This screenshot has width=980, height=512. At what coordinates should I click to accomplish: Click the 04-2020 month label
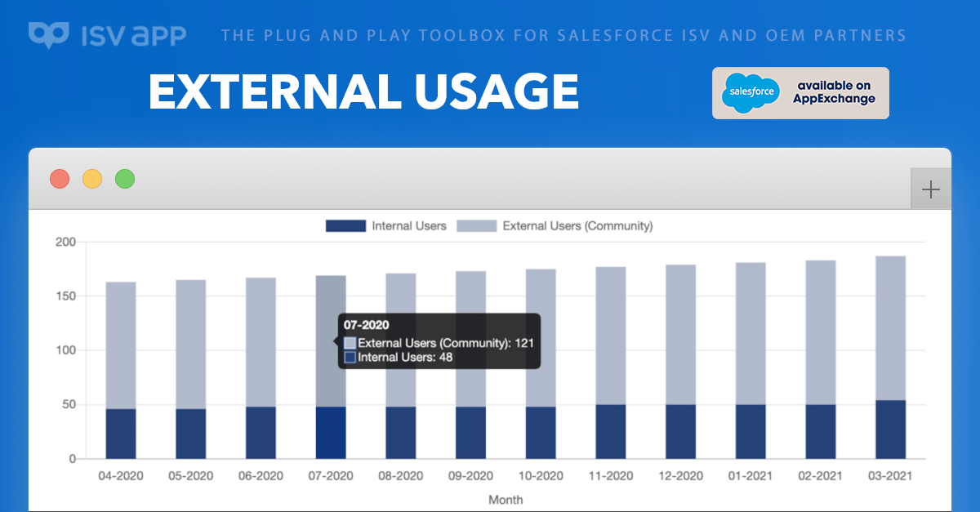[119, 475]
